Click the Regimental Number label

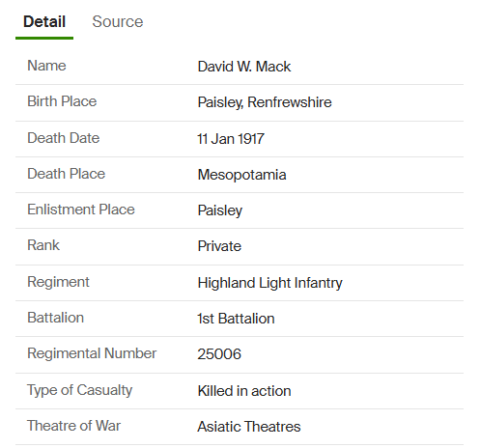pos(92,353)
